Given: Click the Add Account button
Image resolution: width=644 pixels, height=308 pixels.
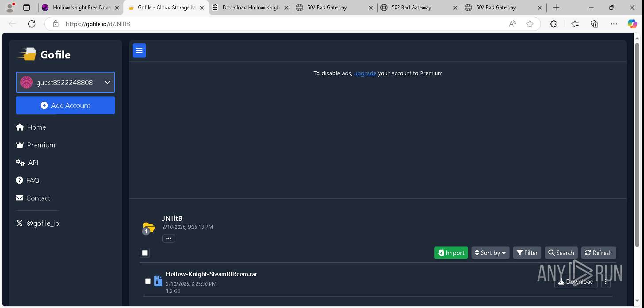Looking at the screenshot, I should (65, 105).
